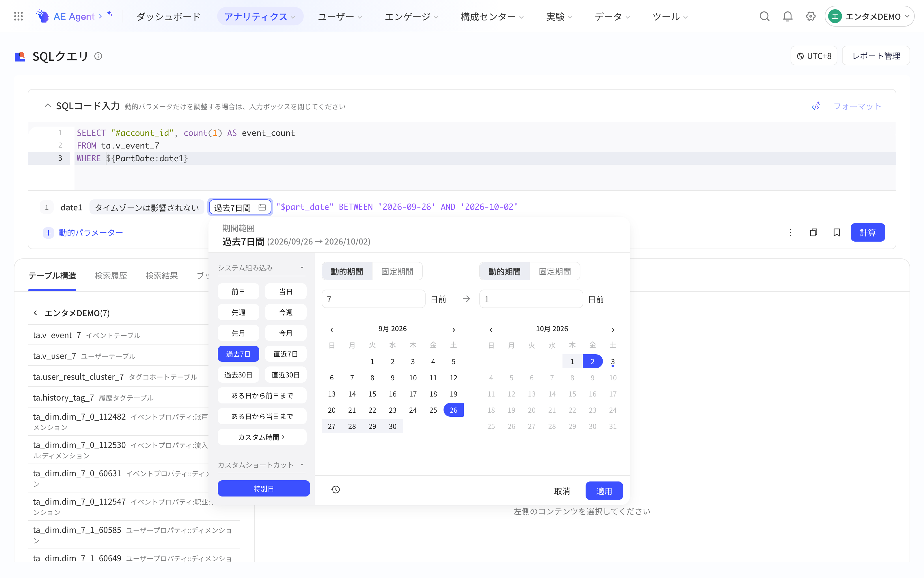Switch to the 検索結果 tab
The width and height of the screenshot is (924, 578).
(161, 276)
